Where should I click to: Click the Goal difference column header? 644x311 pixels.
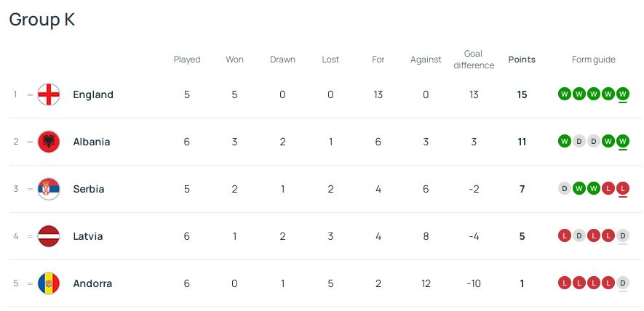click(x=474, y=60)
